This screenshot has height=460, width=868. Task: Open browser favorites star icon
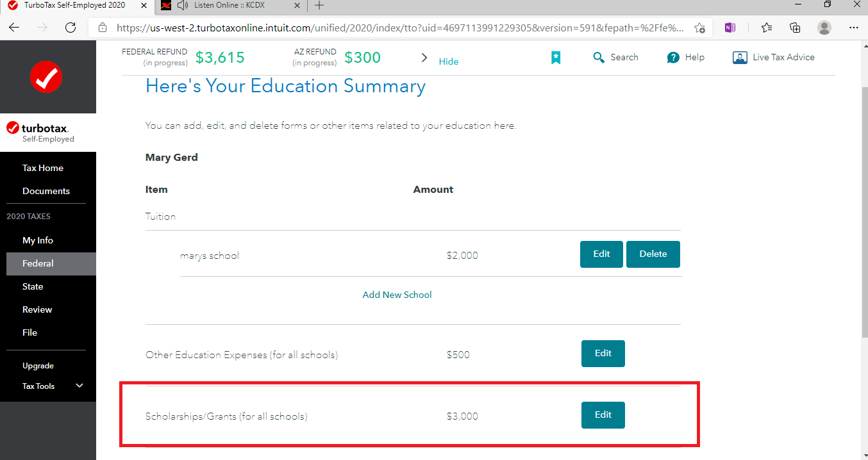pyautogui.click(x=767, y=28)
